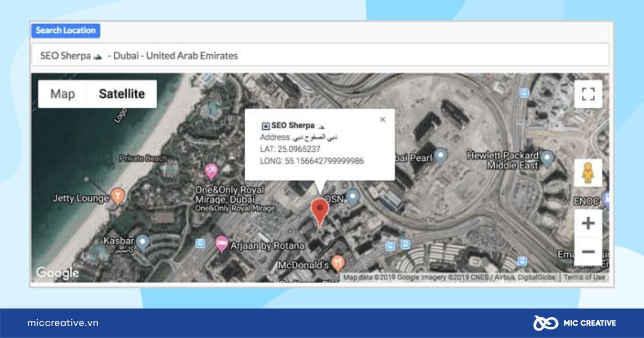Click the miccreative.vn footer text
Image resolution: width=644 pixels, height=338 pixels.
click(x=63, y=323)
